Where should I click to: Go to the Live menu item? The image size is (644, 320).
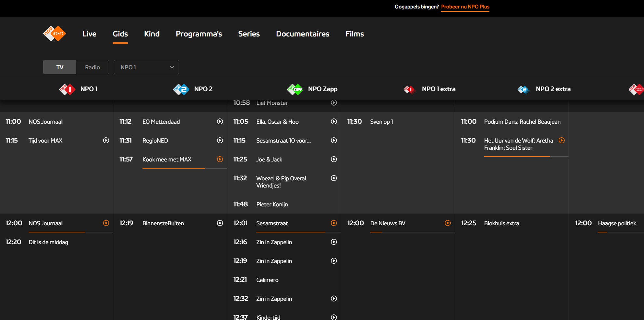point(89,34)
